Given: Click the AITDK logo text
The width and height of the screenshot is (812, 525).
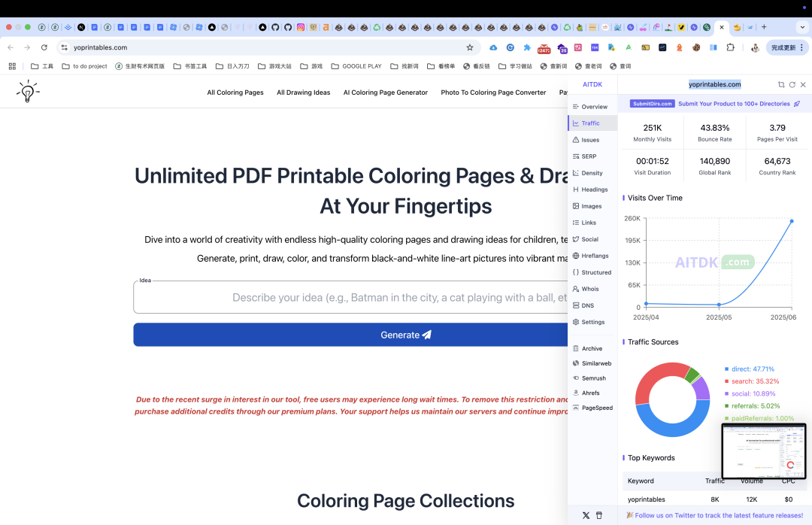Looking at the screenshot, I should (x=592, y=84).
